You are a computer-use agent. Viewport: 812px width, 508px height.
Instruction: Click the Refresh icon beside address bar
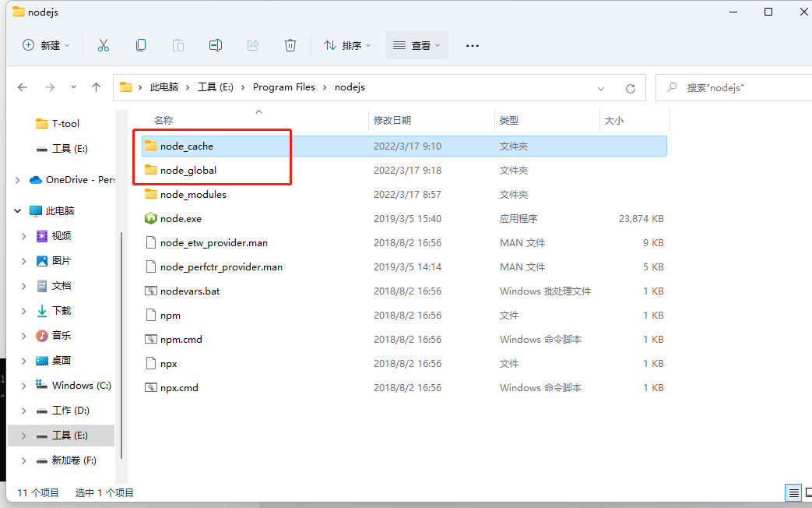click(x=631, y=88)
